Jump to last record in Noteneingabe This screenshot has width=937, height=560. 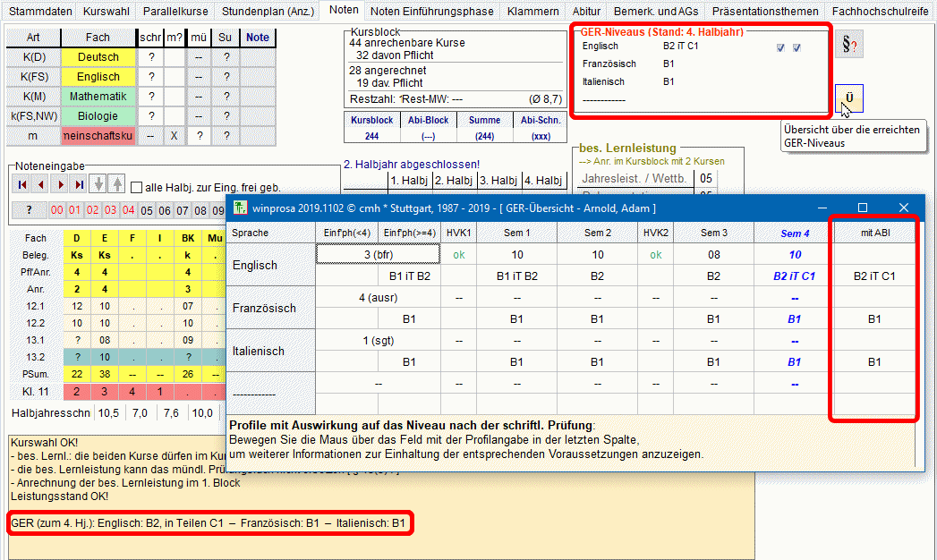point(80,185)
